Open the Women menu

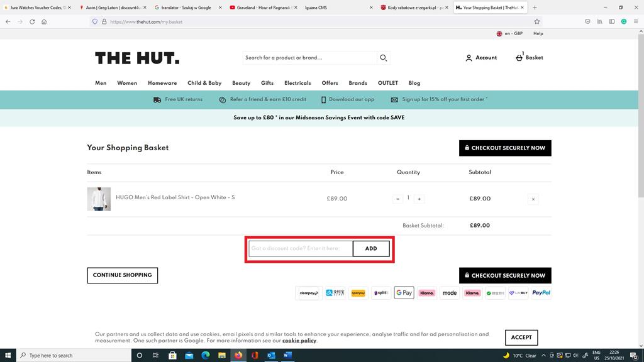[x=127, y=83]
